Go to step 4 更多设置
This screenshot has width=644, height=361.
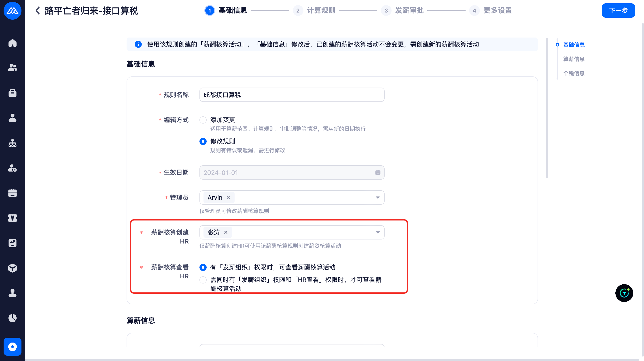[491, 10]
